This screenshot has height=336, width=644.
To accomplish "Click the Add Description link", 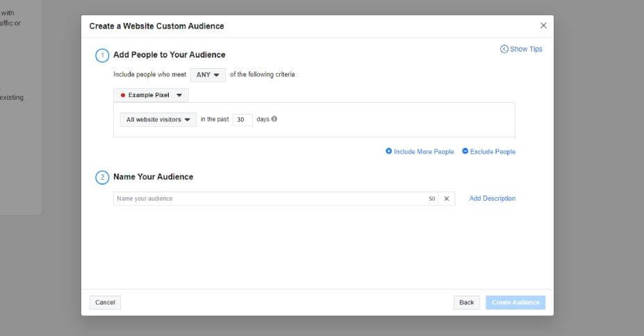I will 492,199.
